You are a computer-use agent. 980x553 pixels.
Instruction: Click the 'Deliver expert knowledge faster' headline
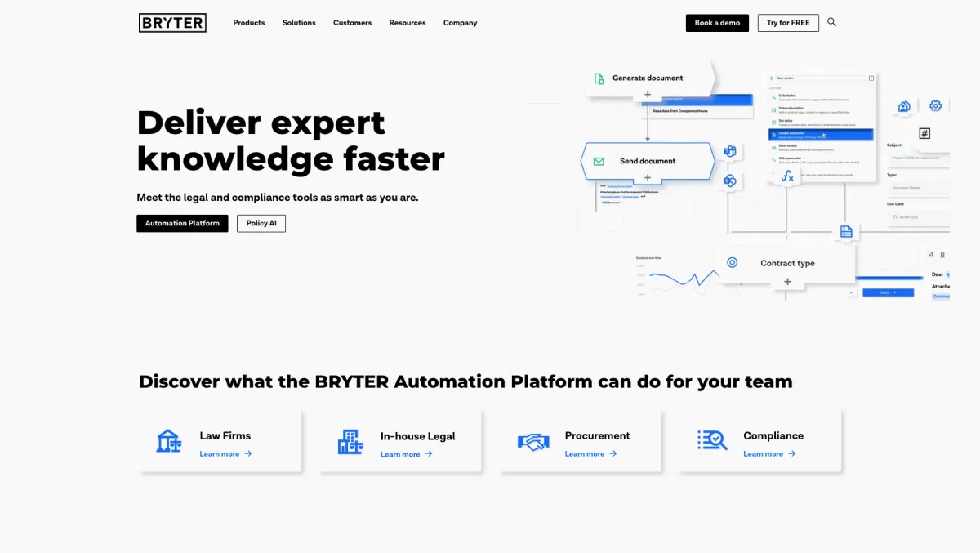(x=291, y=140)
